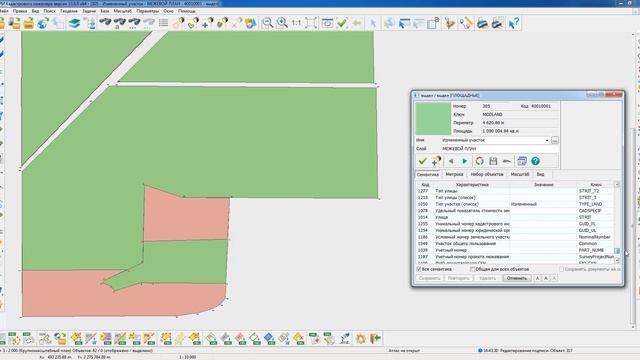Image resolution: width=640 pixels, height=360 pixels.
Task: Select row 1349 'Участок общего пользования'
Action: [515, 244]
